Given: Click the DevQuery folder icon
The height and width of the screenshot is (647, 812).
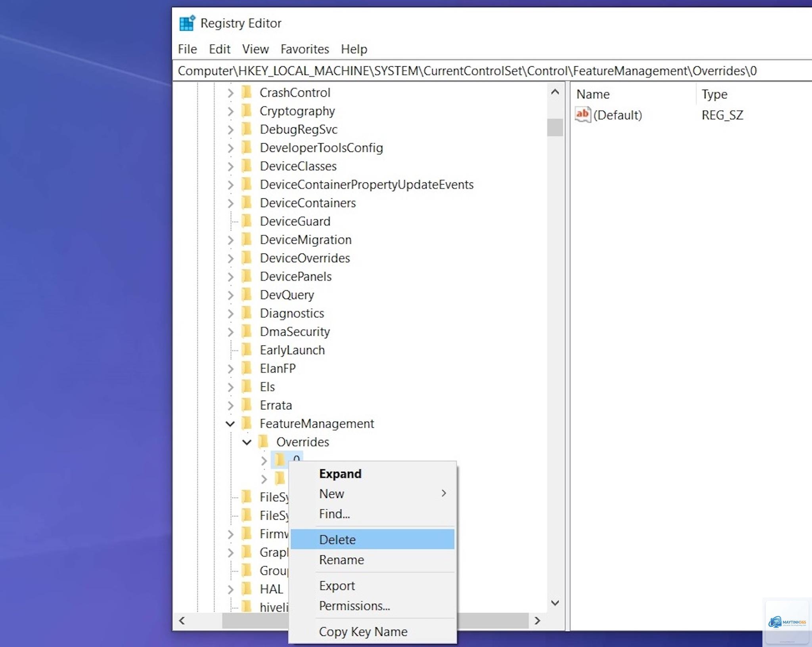Looking at the screenshot, I should 247,294.
